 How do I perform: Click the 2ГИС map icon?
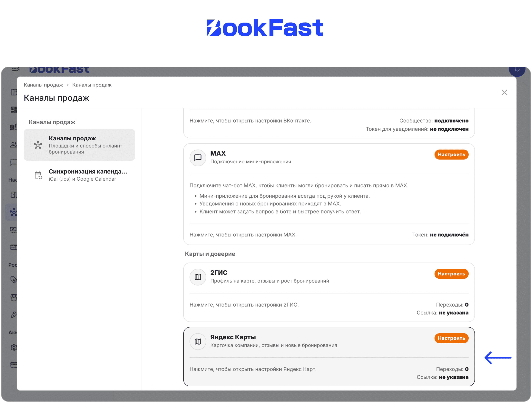(x=198, y=277)
